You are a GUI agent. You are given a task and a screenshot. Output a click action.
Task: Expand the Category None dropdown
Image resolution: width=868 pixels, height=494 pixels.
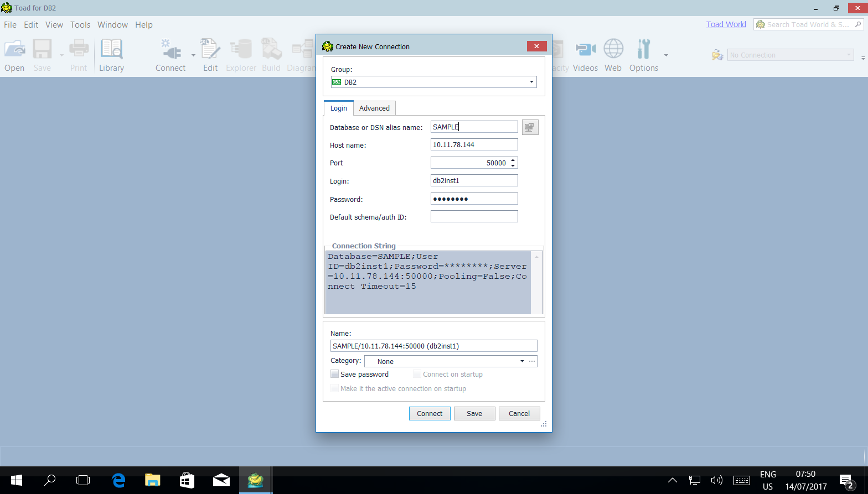(x=522, y=361)
